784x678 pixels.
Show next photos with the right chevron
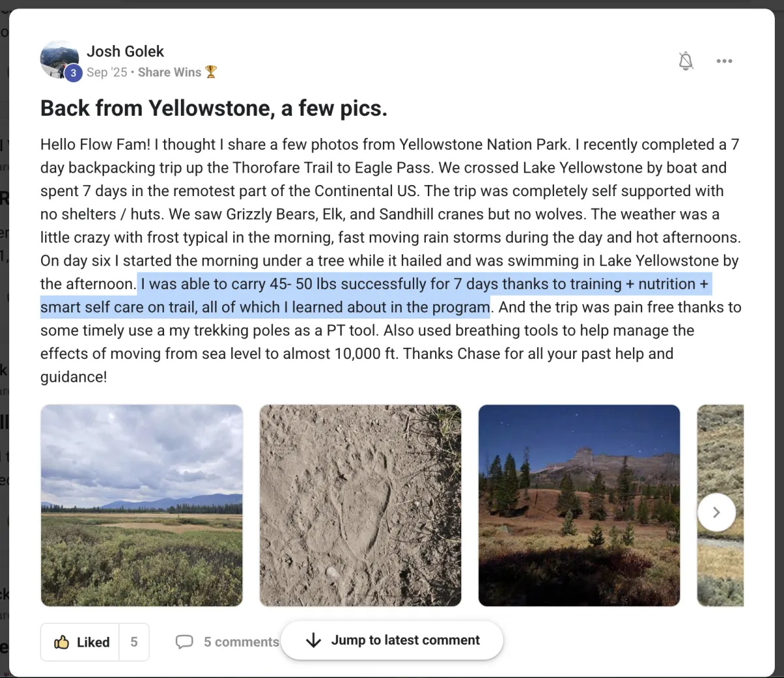click(716, 513)
